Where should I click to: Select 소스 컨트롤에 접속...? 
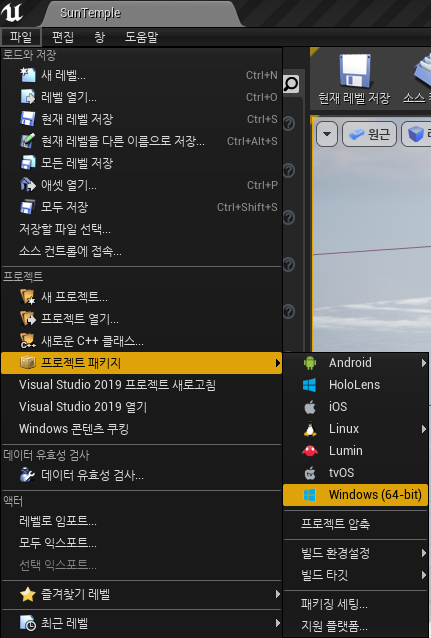(x=141, y=251)
